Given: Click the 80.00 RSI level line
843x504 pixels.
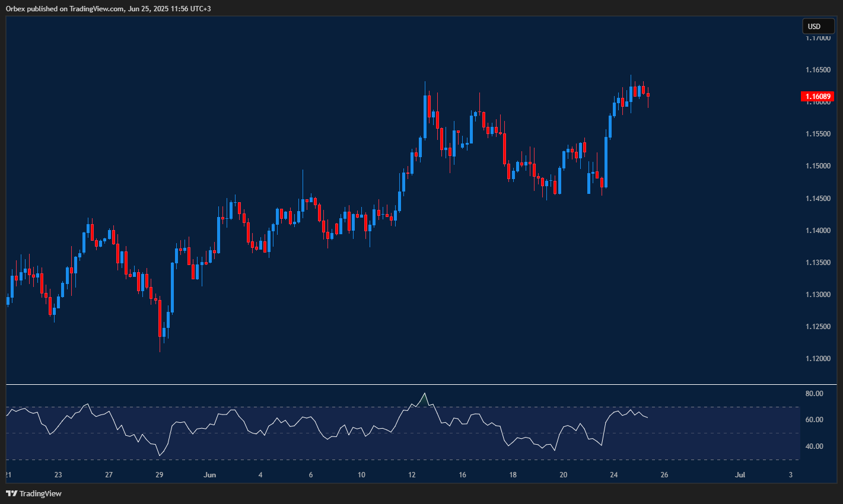Looking at the screenshot, I should 815,393.
